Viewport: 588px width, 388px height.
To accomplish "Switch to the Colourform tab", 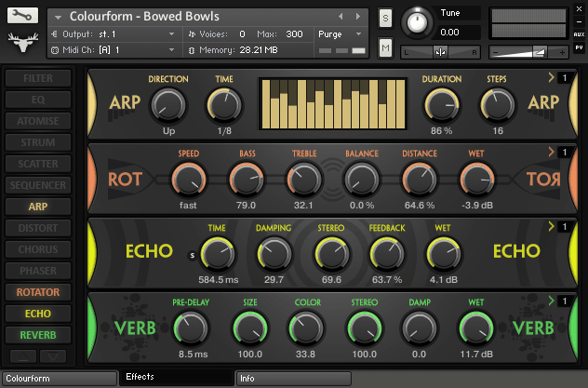I will pos(58,379).
